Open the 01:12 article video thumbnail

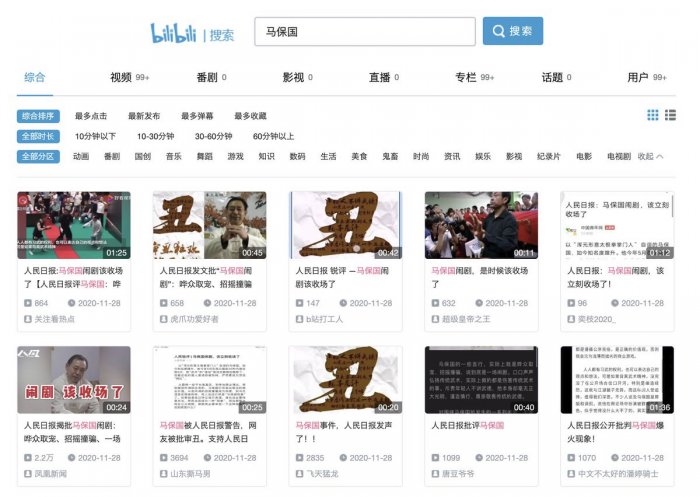pyautogui.click(x=617, y=225)
